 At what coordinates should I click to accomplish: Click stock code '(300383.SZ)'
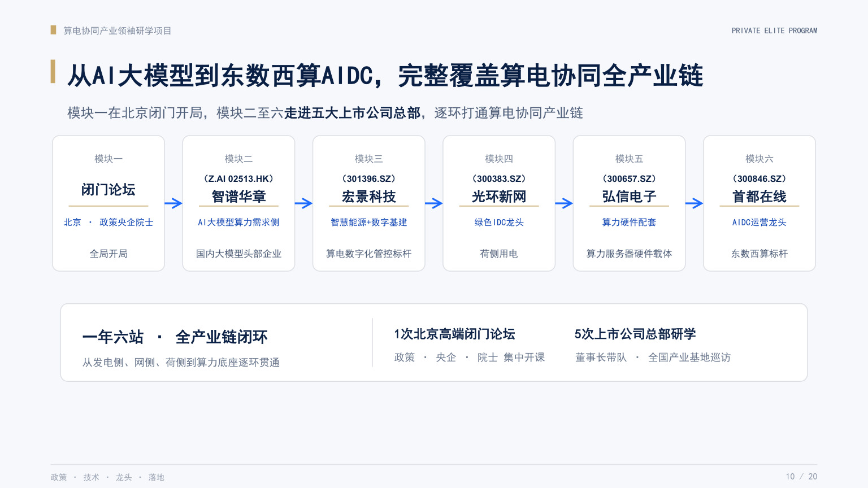point(499,178)
